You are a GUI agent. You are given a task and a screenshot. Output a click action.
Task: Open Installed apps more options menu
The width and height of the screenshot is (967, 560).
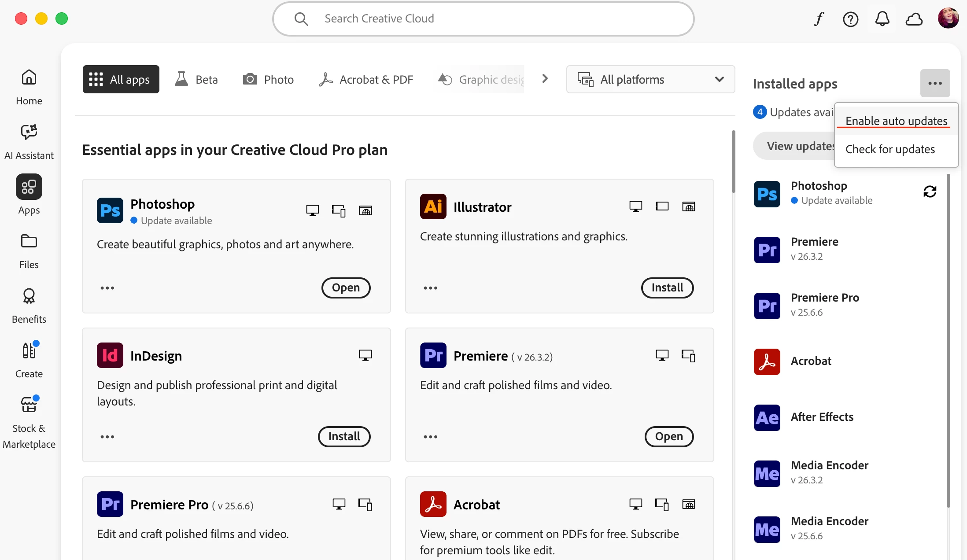pyautogui.click(x=935, y=83)
